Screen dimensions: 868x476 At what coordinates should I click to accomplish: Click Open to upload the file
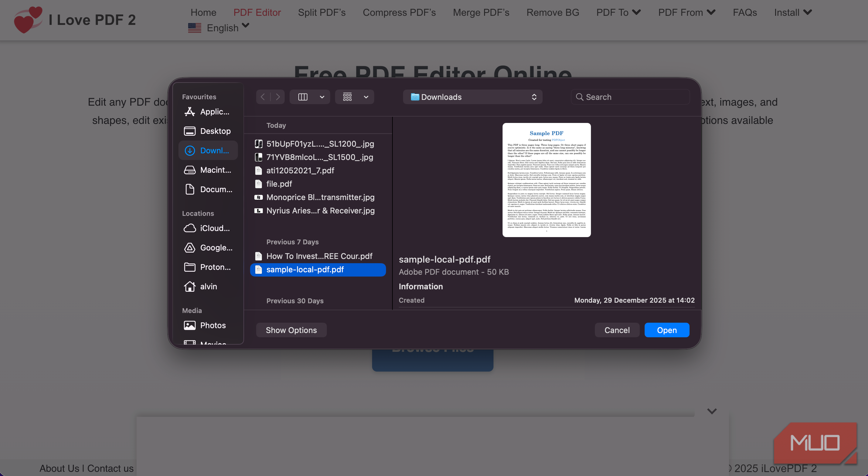[x=667, y=330]
